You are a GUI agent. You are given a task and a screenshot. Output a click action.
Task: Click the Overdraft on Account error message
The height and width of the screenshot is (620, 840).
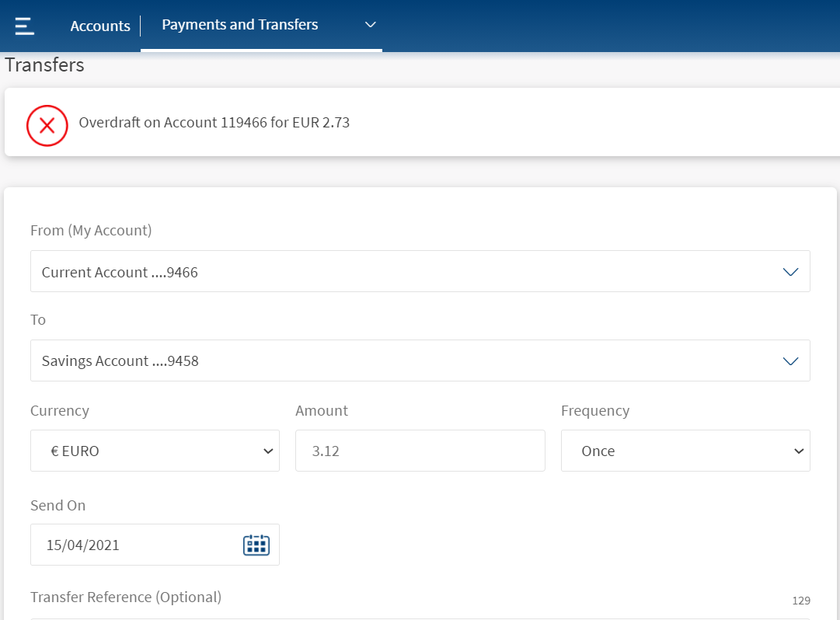(214, 123)
